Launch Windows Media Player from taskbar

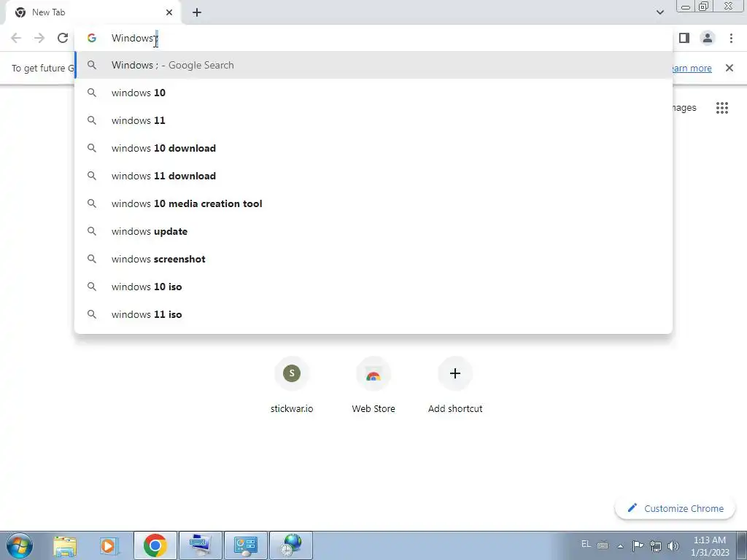109,545
